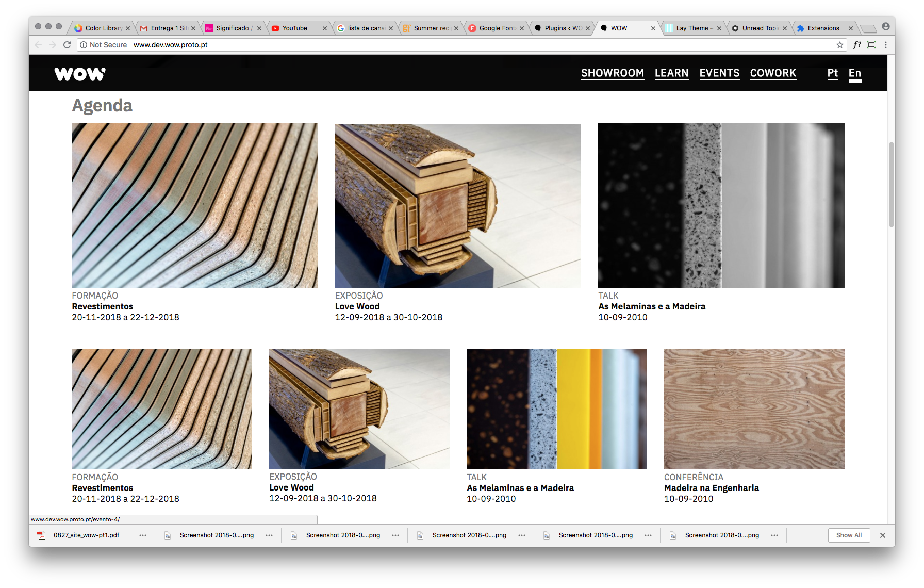Viewport: 924px width, 588px height.
Task: Click the Not Secure info icon
Action: 84,45
